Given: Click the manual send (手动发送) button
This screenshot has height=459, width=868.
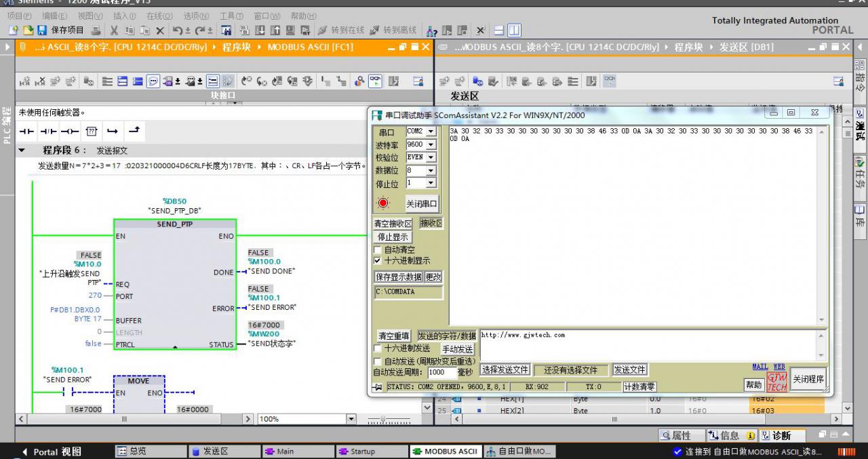Looking at the screenshot, I should pyautogui.click(x=458, y=349).
